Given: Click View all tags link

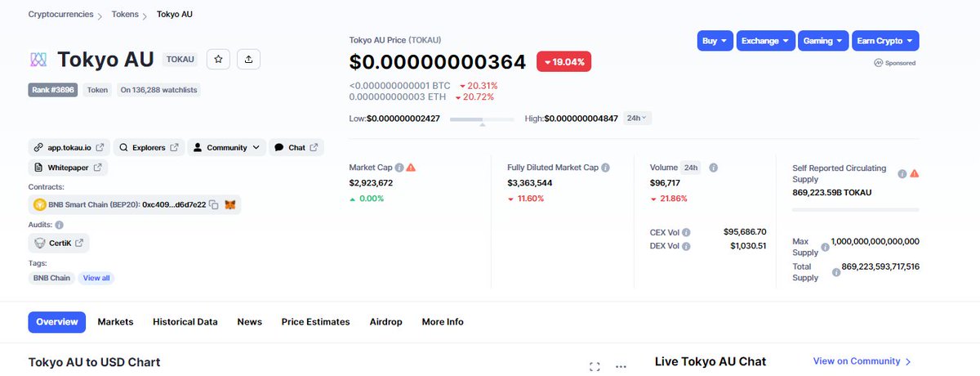Looking at the screenshot, I should (x=96, y=278).
